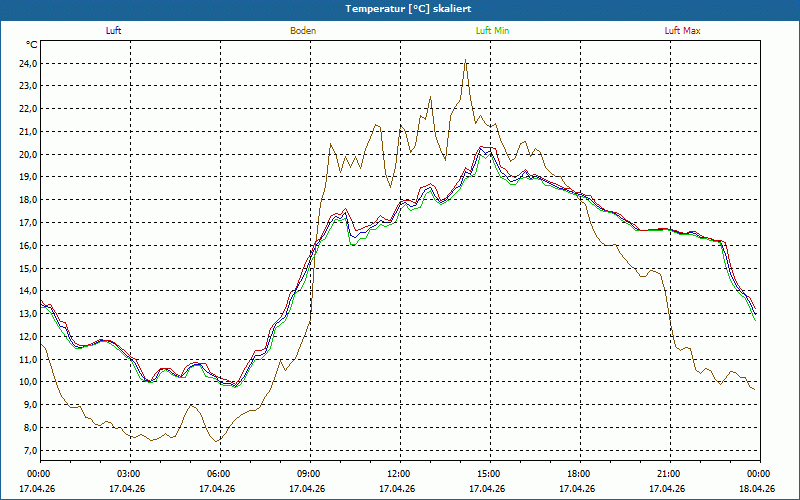The height and width of the screenshot is (500, 800).
Task: Click the 11,0 y-axis value
Action: tap(28, 360)
